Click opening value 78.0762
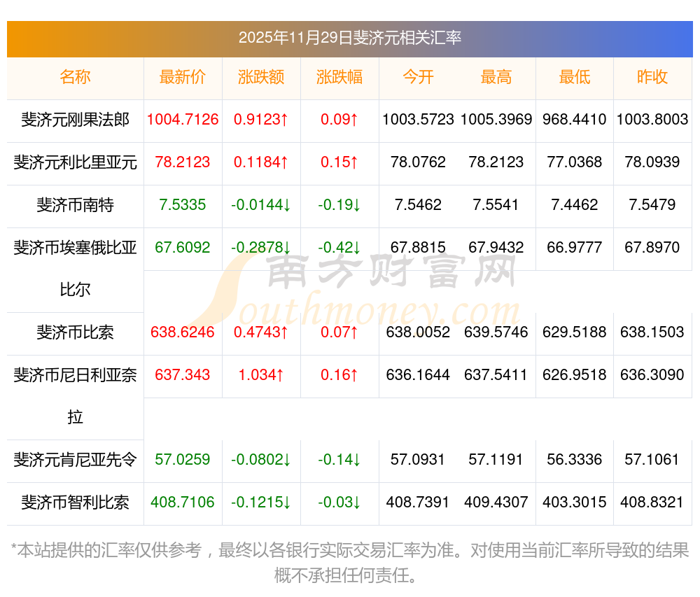The height and width of the screenshot is (597, 700). [x=418, y=162]
